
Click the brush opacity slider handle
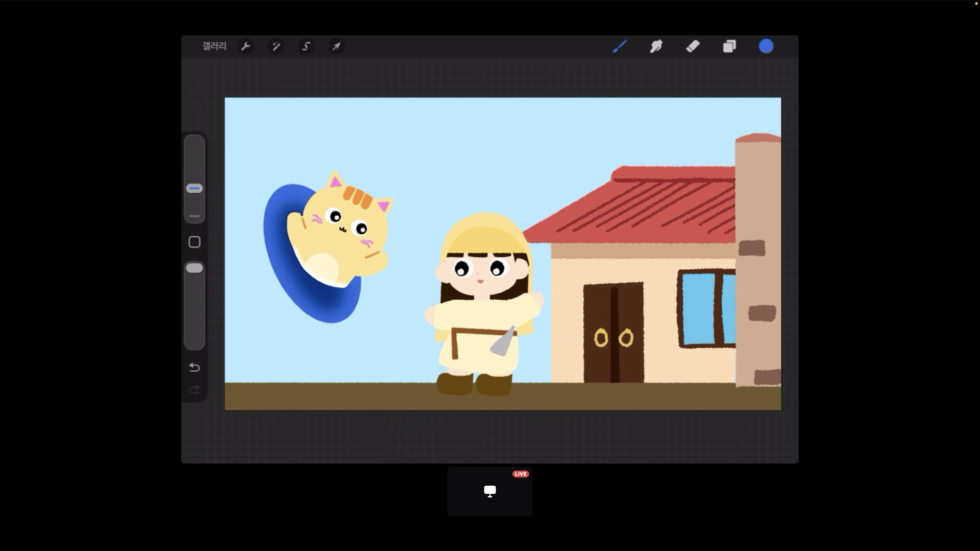(x=194, y=268)
